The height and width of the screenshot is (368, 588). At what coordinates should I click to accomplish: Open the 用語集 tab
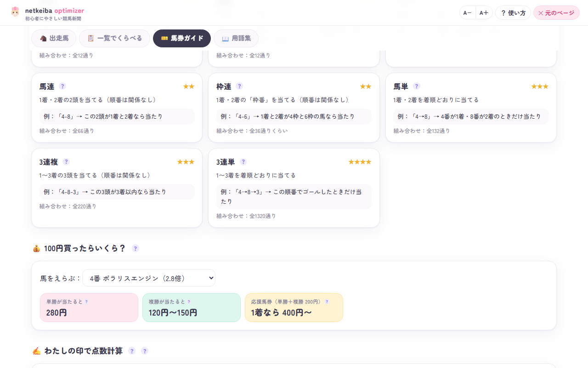(x=236, y=38)
